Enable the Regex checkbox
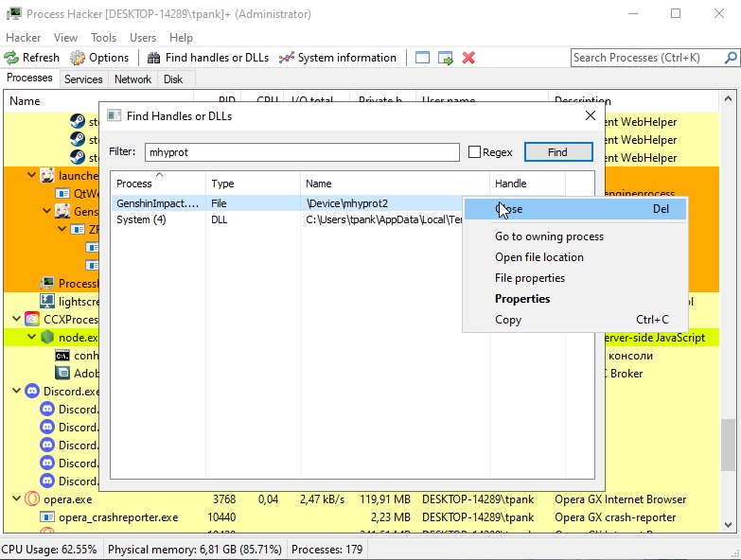The height and width of the screenshot is (560, 741). pos(474,152)
